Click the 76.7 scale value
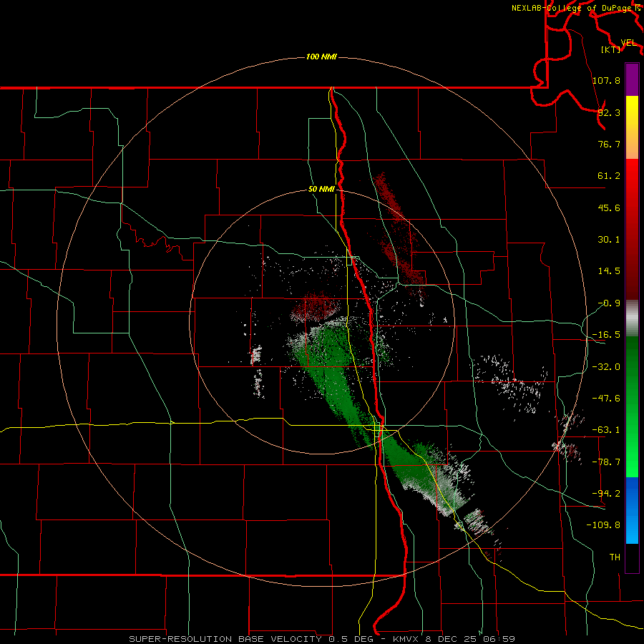The height and width of the screenshot is (644, 644). 609,144
